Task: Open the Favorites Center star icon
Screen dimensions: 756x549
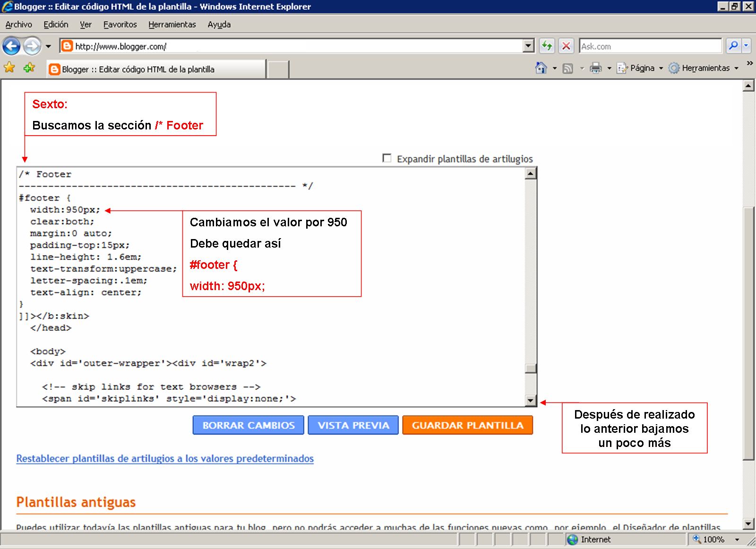Action: [x=9, y=68]
